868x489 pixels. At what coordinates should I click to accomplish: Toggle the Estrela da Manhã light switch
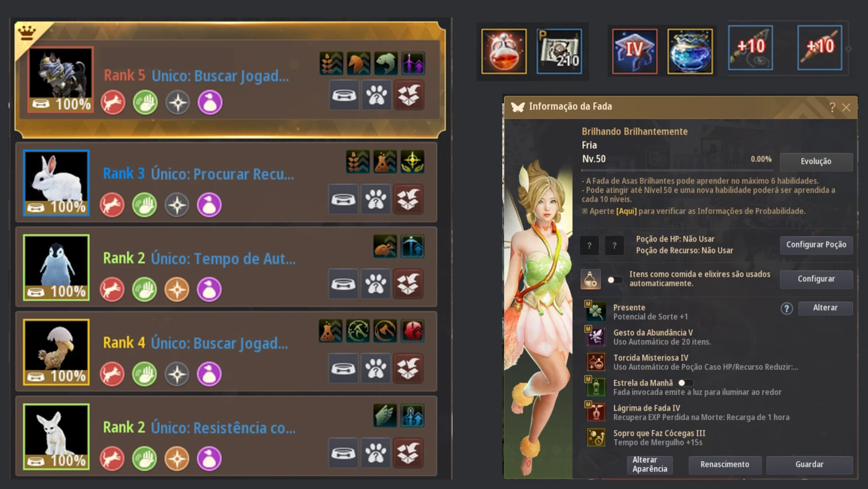[x=686, y=383]
